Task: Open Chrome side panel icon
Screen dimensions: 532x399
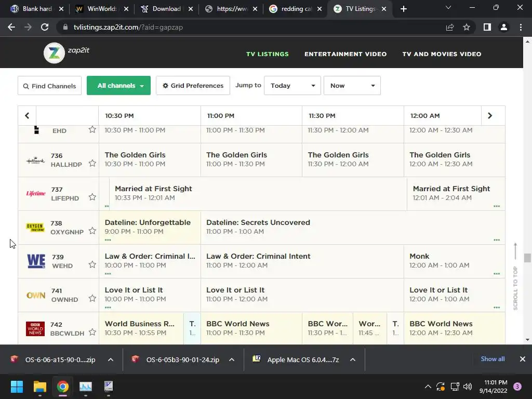Action: click(487, 27)
